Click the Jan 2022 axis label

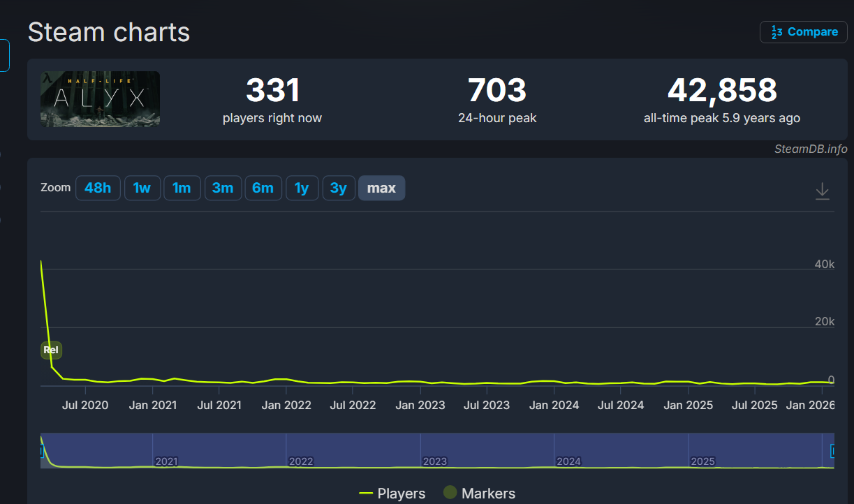[286, 405]
